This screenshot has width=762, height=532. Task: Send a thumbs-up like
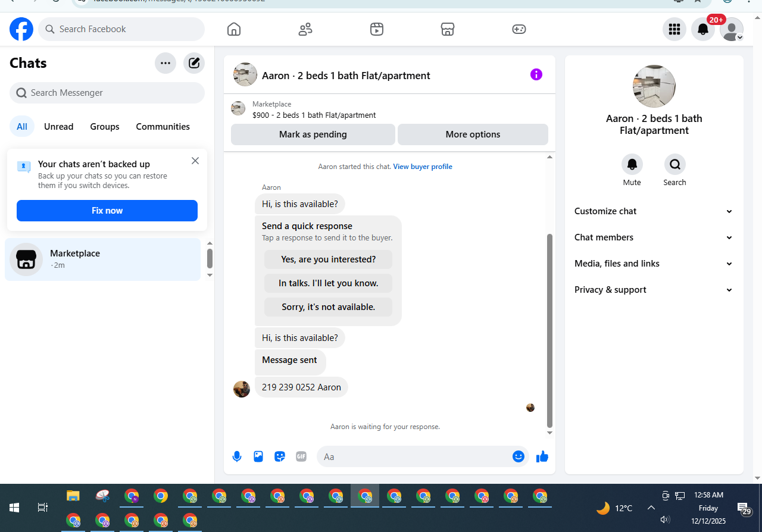coord(542,456)
